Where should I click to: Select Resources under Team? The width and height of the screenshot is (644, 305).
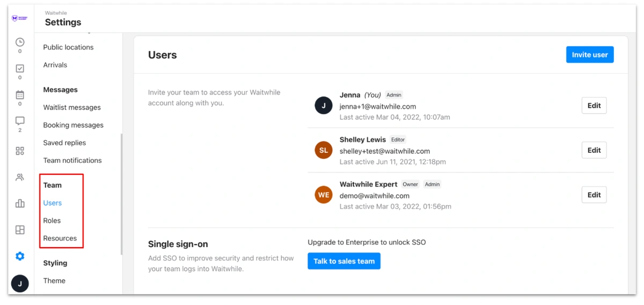(60, 238)
